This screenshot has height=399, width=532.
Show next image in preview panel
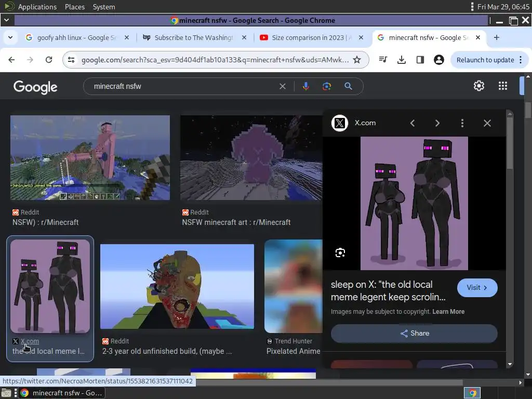[x=437, y=123]
